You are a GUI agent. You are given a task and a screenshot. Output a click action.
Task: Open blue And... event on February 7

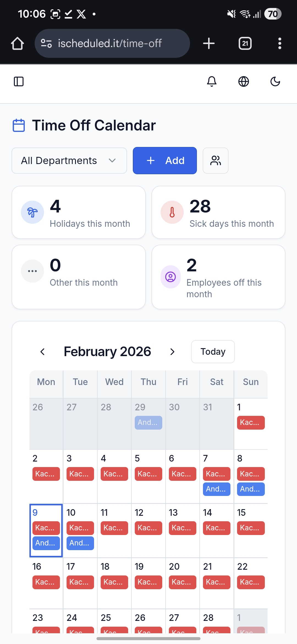pyautogui.click(x=216, y=489)
